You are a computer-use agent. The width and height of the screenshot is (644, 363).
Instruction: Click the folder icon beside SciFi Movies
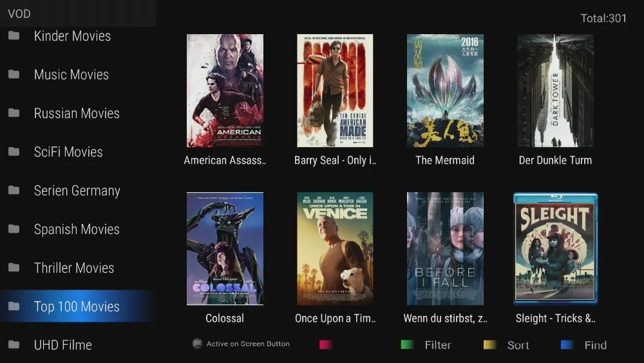14,152
